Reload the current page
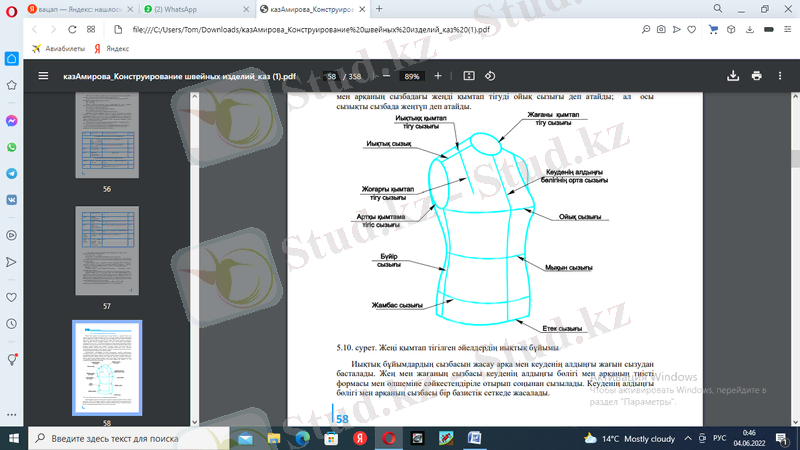The image size is (800, 450). [72, 30]
